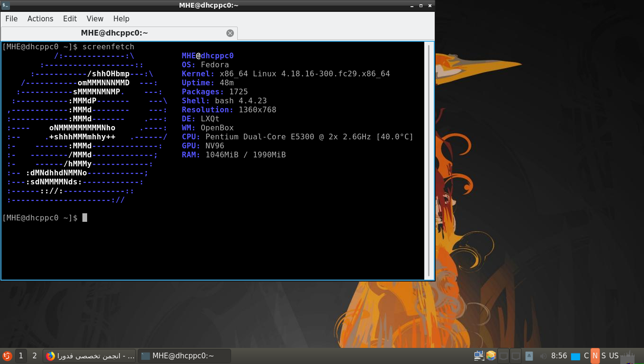Open the package updater tray icon
This screenshot has height=364, width=644.
coord(491,355)
